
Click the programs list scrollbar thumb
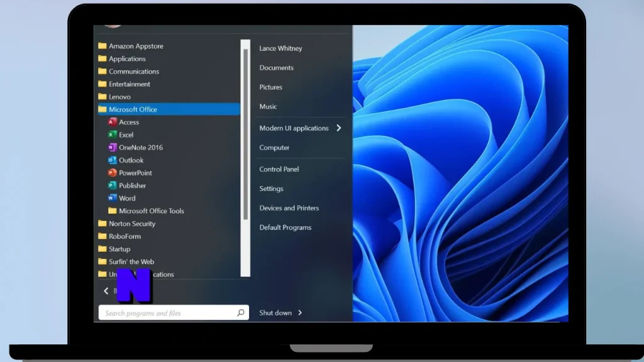click(x=246, y=134)
